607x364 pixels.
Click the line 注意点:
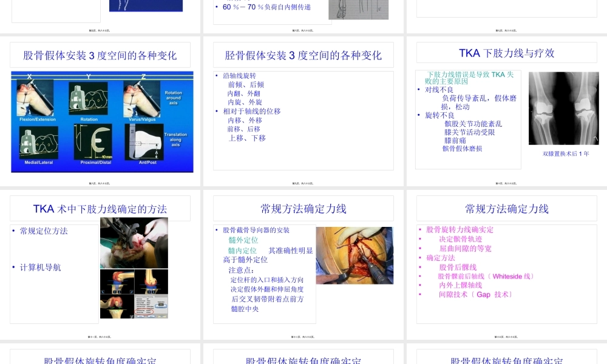[241, 271]
